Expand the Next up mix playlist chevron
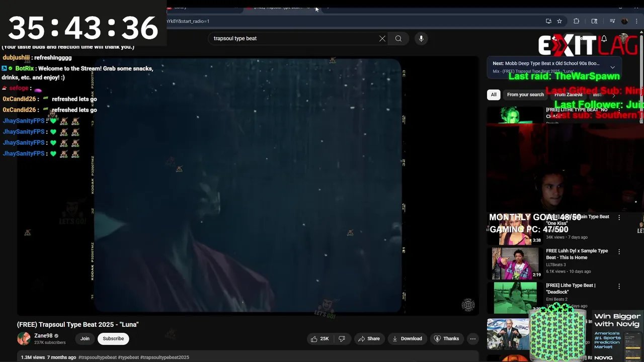Viewport: 644px width, 362px height. tap(612, 67)
